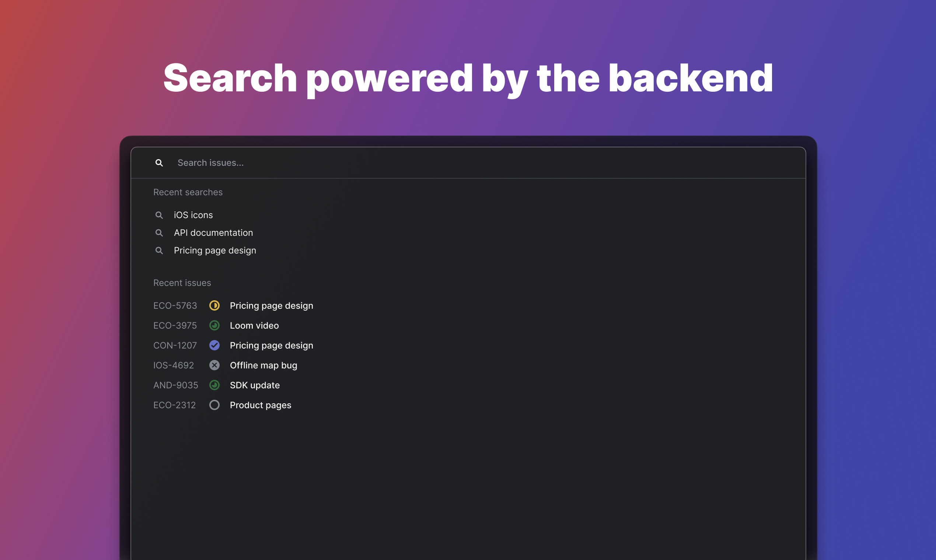Image resolution: width=936 pixels, height=560 pixels.
Task: Click the gray canceled X icon on IOS-4692
Action: pos(214,365)
